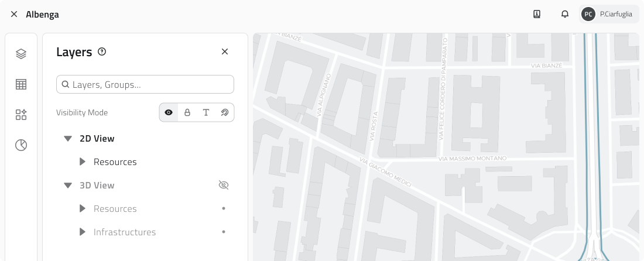
Task: Close the Layers panel
Action: click(x=225, y=51)
